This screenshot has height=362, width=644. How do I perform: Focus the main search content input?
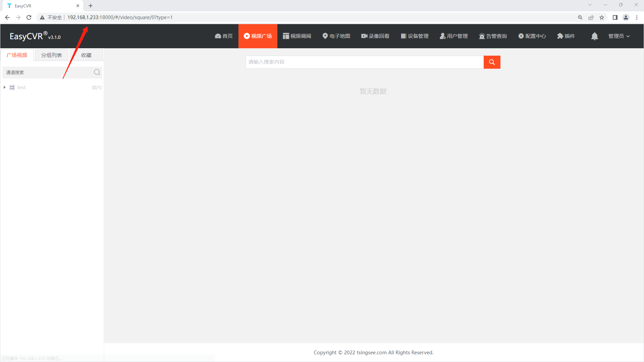(364, 62)
